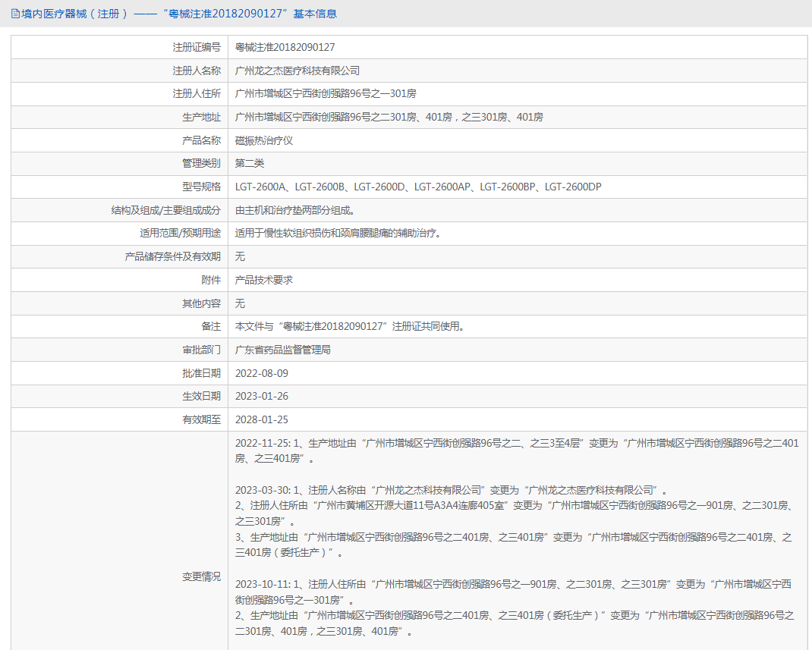This screenshot has height=650, width=812.
Task: Select company name 广州龙之杰医疗科技有限公司
Action: point(297,71)
